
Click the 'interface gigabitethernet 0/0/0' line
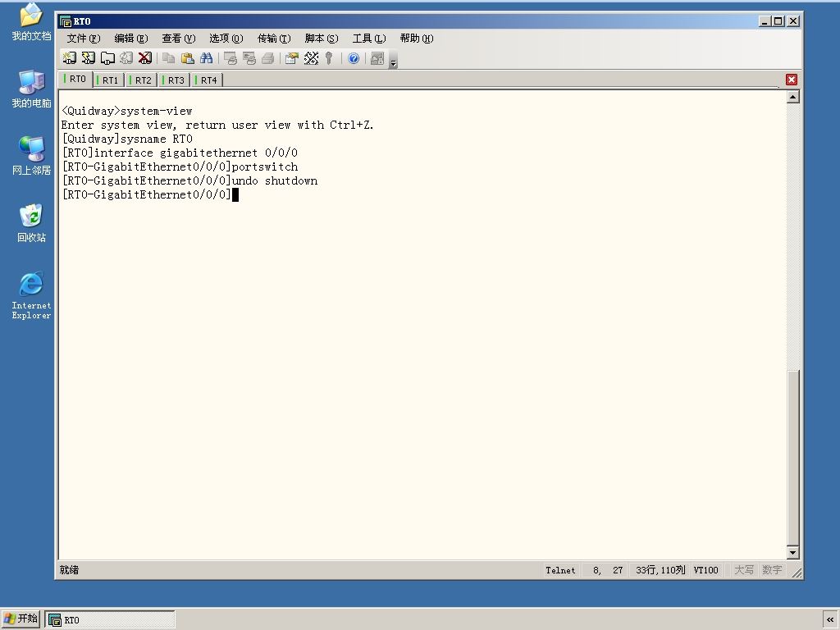click(180, 153)
